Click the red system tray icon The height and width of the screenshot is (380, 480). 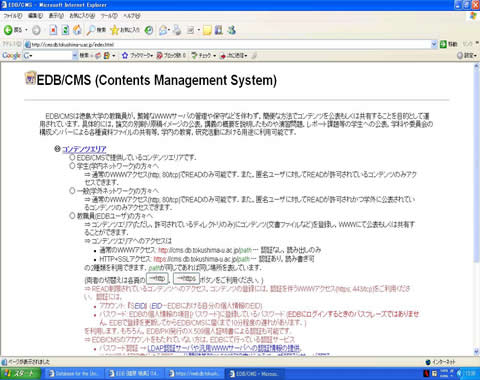click(426, 374)
